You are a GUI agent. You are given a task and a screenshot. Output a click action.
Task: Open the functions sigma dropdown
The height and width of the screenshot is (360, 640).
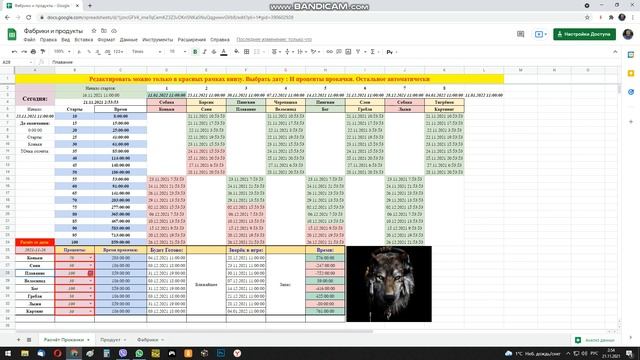(374, 52)
